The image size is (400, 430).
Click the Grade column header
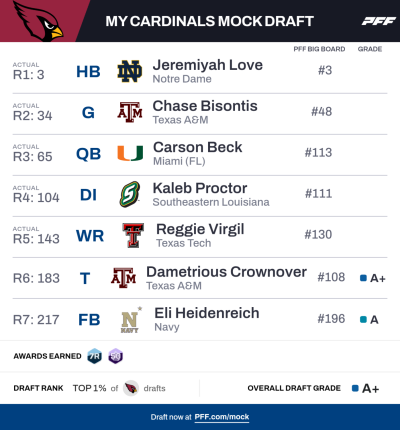coord(370,49)
